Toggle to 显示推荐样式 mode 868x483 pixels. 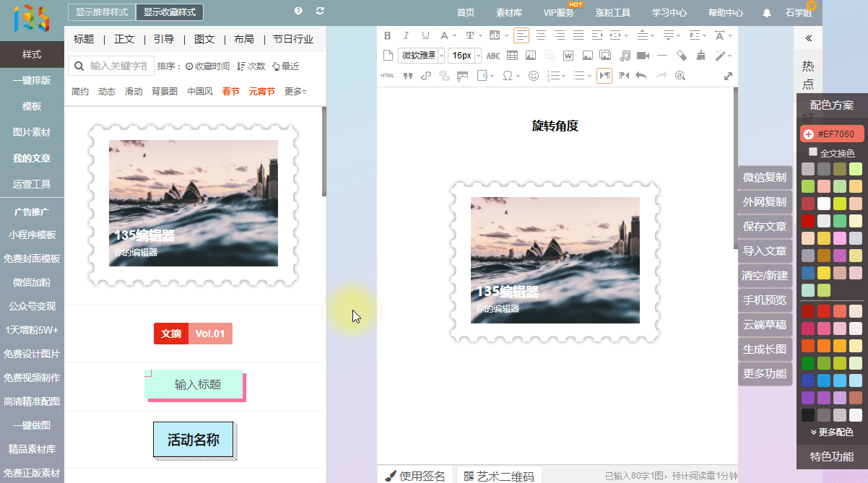[x=101, y=12]
